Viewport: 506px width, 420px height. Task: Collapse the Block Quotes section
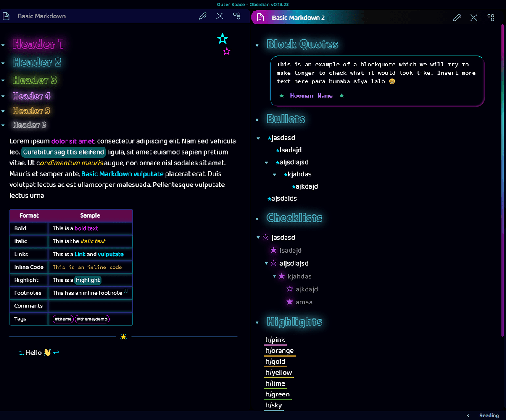[257, 45]
